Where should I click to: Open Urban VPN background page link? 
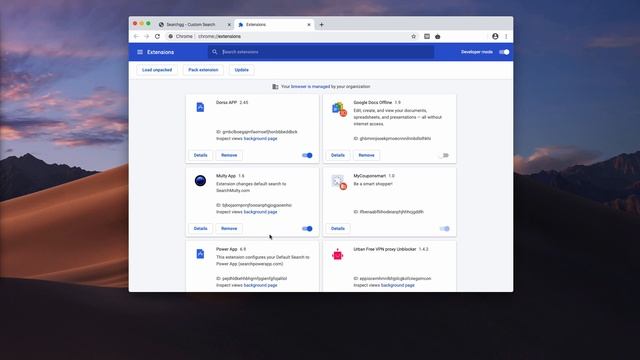398,285
